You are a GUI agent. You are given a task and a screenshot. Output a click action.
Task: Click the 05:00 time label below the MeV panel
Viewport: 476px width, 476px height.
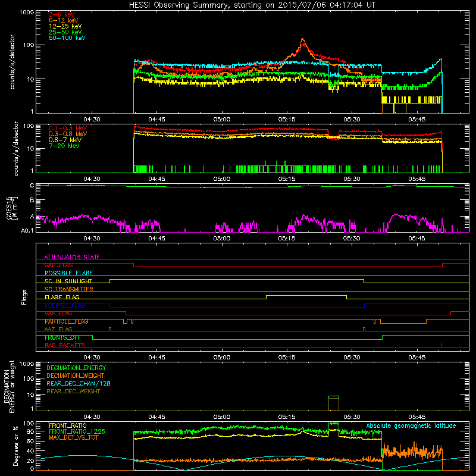[x=221, y=179]
